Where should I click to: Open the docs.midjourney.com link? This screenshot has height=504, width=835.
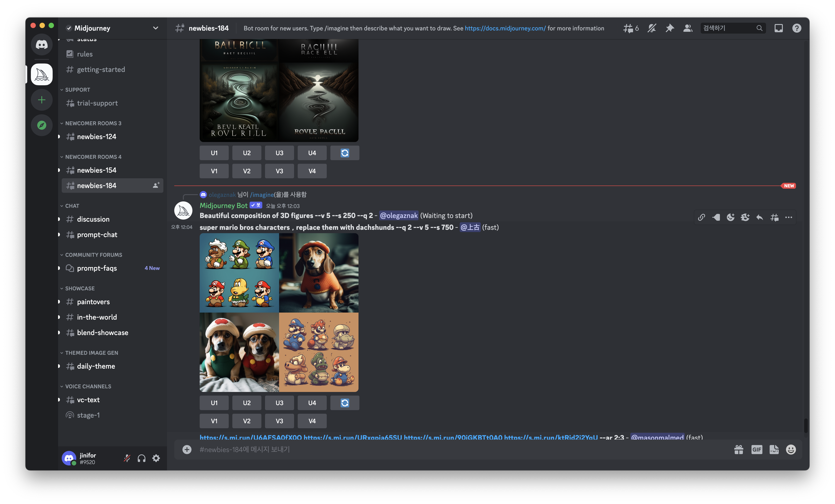tap(505, 28)
